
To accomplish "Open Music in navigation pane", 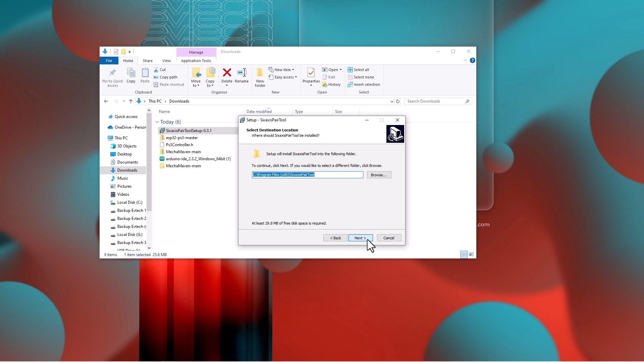I will 119,178.
